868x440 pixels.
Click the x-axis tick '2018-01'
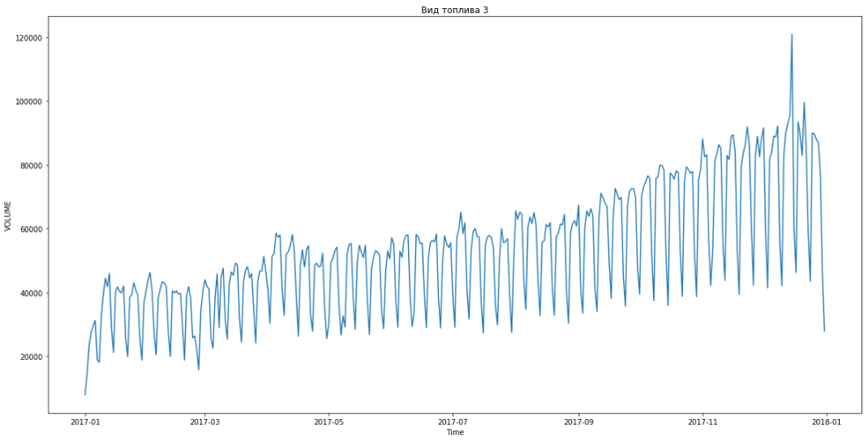coord(827,421)
